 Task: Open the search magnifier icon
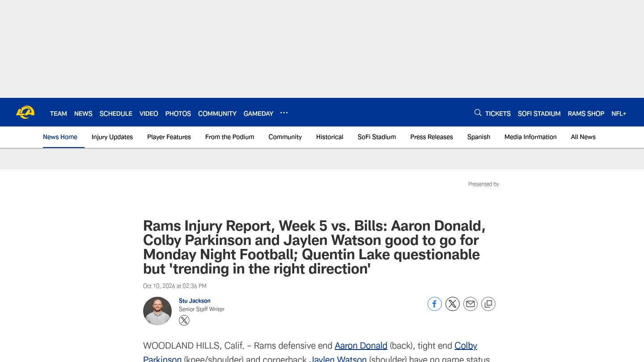[478, 113]
